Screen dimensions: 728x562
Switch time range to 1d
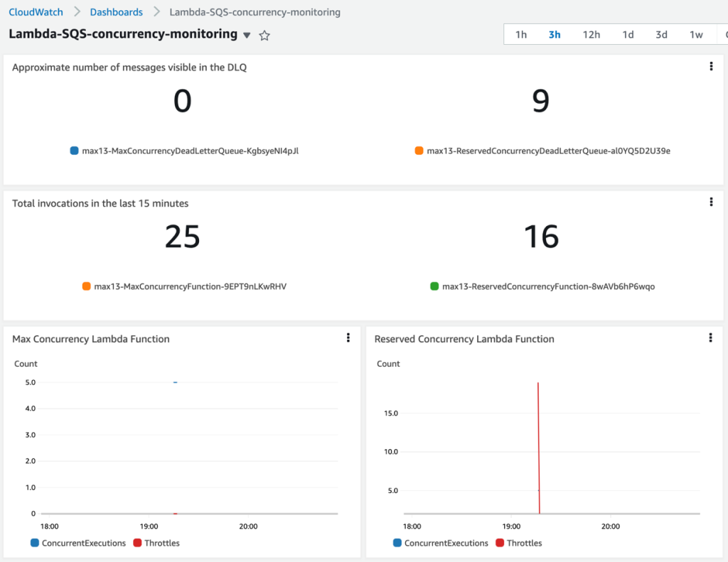[628, 33]
